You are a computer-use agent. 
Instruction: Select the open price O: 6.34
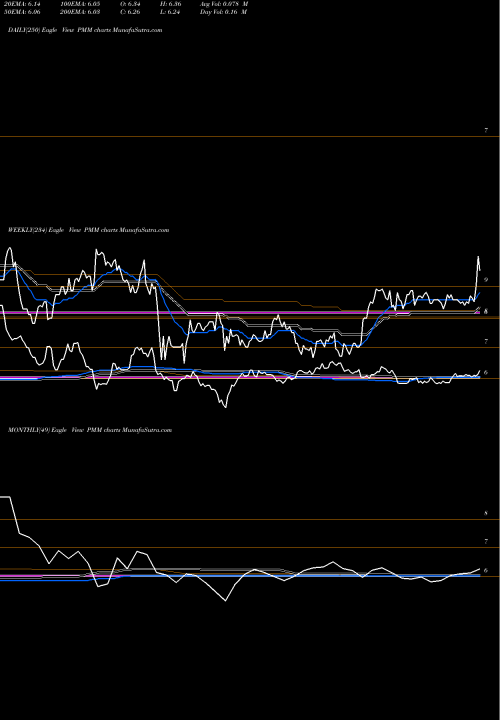pos(130,4)
